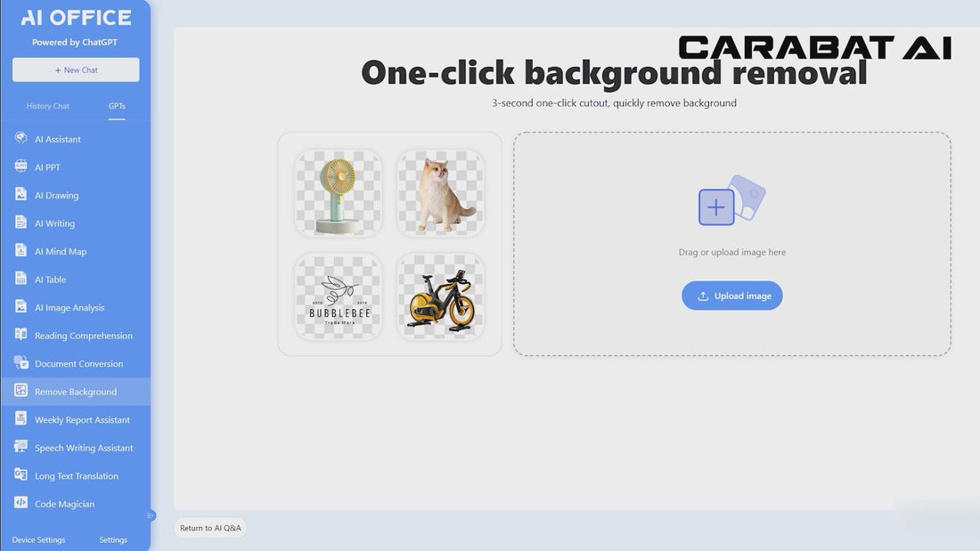Choose the yellow bicycle sample image
This screenshot has height=551, width=980.
(x=441, y=297)
